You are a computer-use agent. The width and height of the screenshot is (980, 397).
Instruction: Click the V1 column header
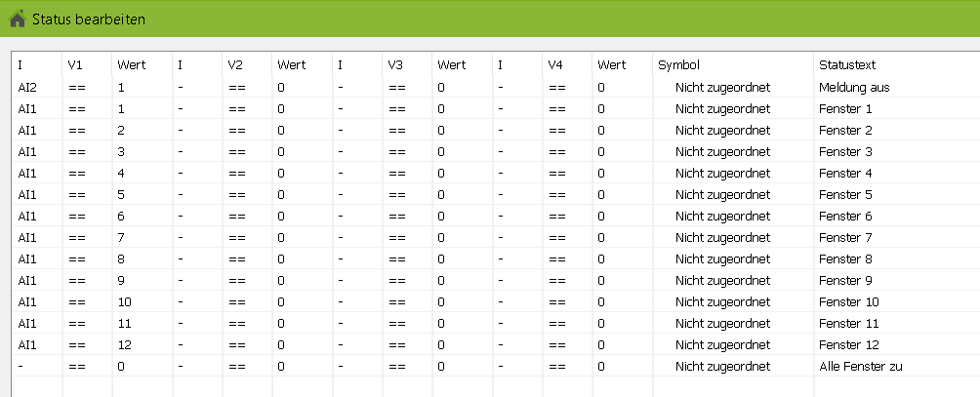tap(75, 65)
